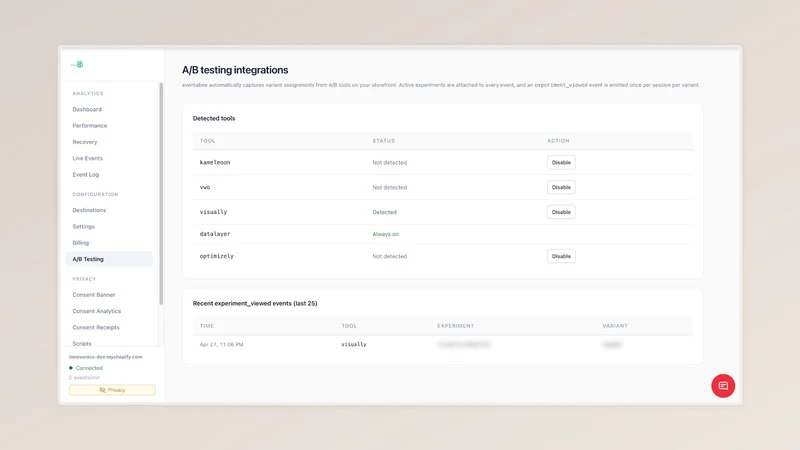
Task: Open Consent Analytics
Action: [96, 311]
